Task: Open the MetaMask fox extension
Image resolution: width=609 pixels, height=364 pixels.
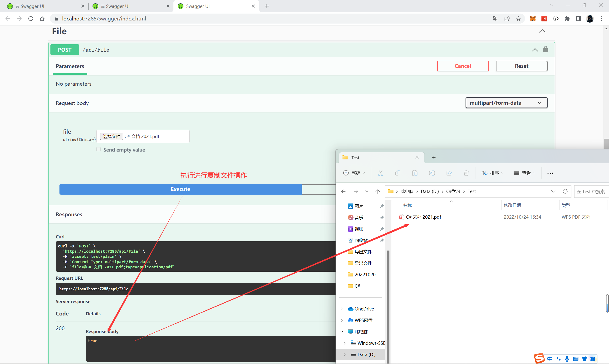Action: (532, 19)
